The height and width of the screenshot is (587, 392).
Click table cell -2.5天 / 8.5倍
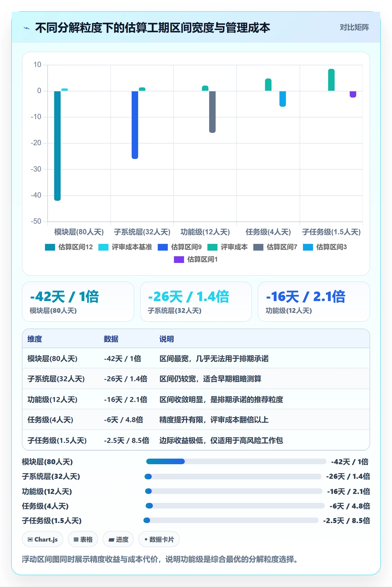coord(127,440)
